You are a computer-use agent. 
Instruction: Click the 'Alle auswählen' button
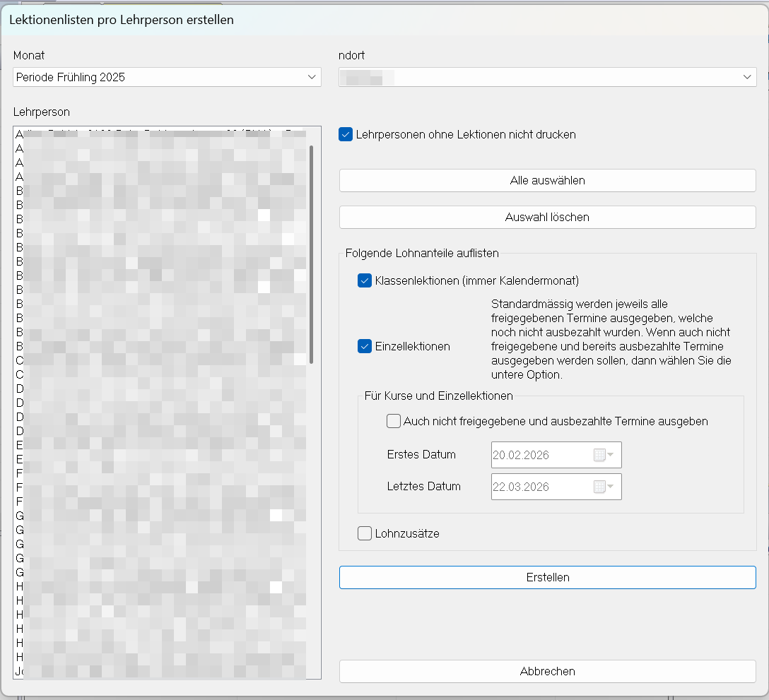pyautogui.click(x=547, y=180)
